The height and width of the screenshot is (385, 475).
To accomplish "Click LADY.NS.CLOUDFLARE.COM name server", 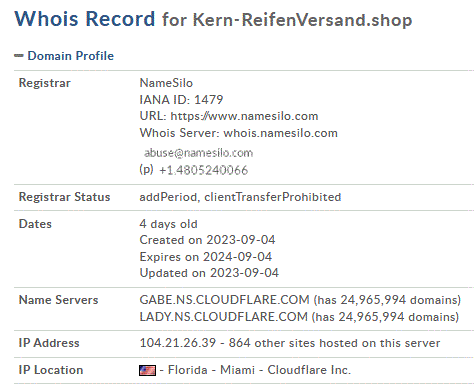I will click(223, 317).
